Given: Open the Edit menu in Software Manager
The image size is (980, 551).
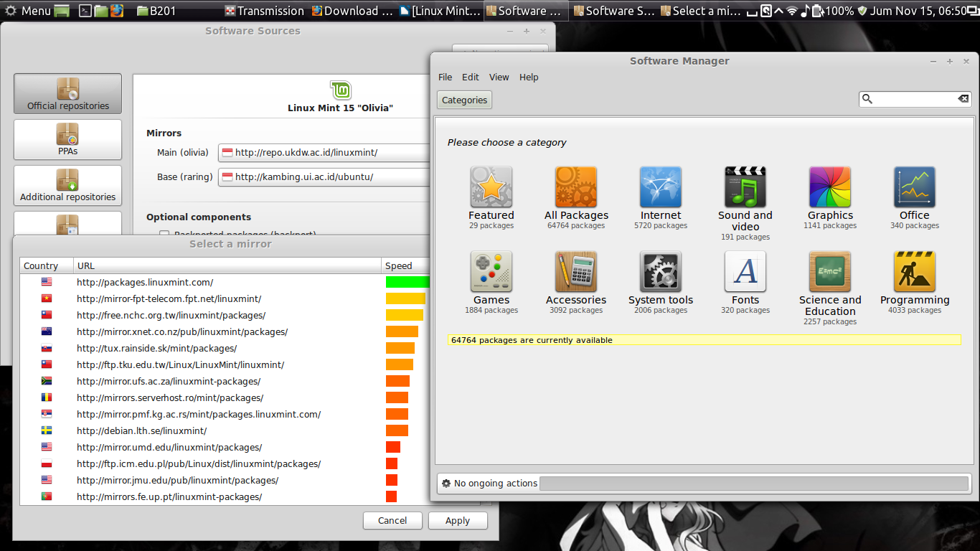Looking at the screenshot, I should click(x=471, y=77).
